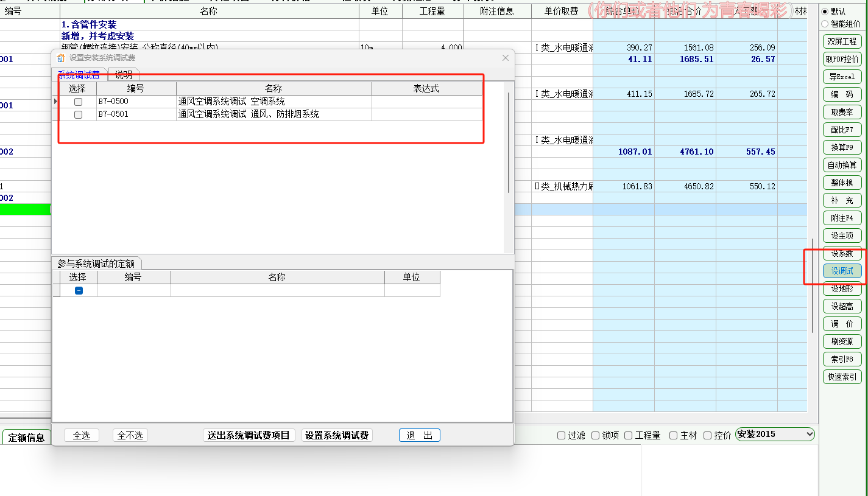This screenshot has width=868, height=496.
Task: Click the 表达式 column header in the dialog
Action: click(426, 88)
